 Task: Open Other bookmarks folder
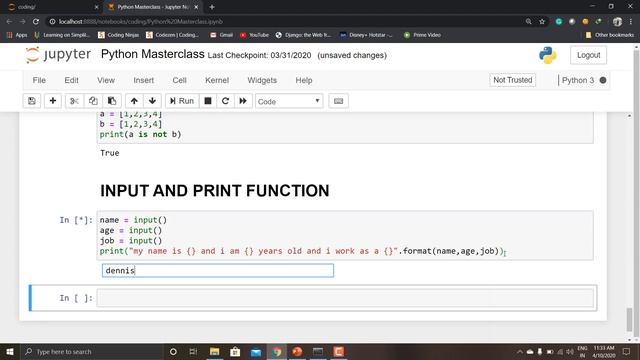click(x=609, y=35)
